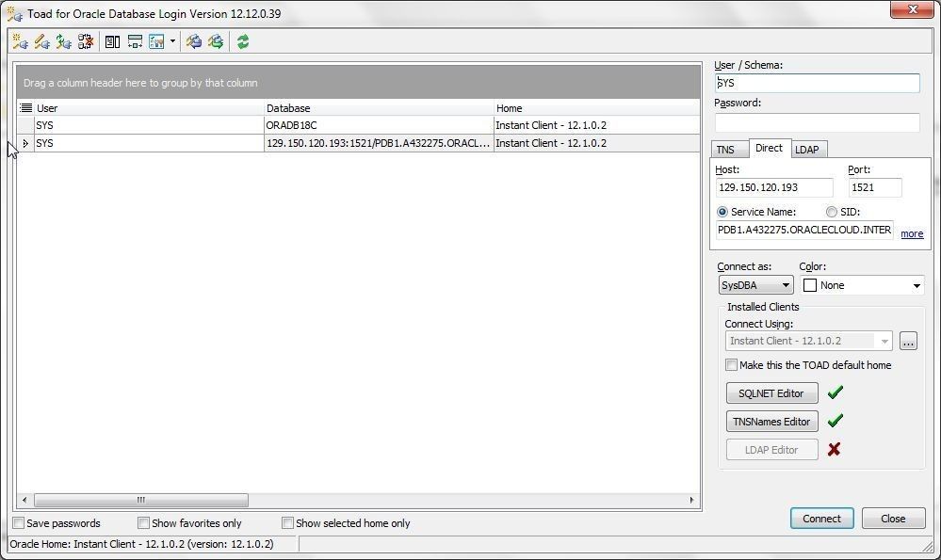This screenshot has width=941, height=560.
Task: Click the Oracle Home status bar text
Action: (x=141, y=544)
